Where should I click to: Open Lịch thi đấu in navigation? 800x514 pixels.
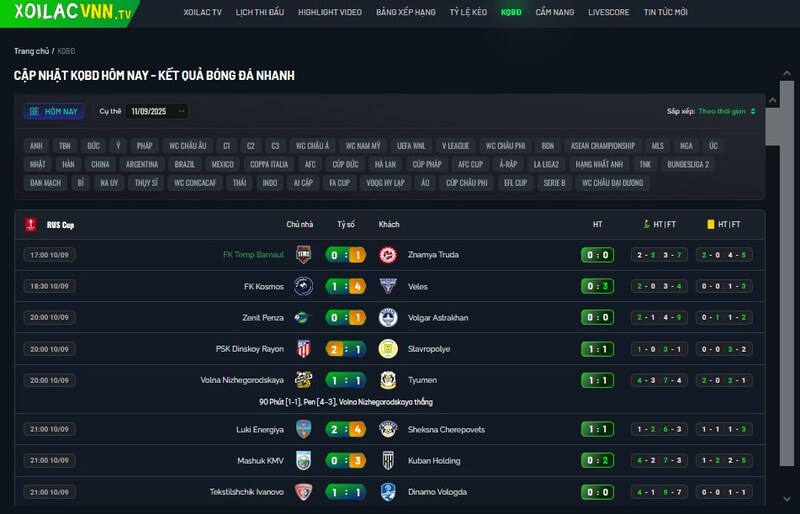260,12
